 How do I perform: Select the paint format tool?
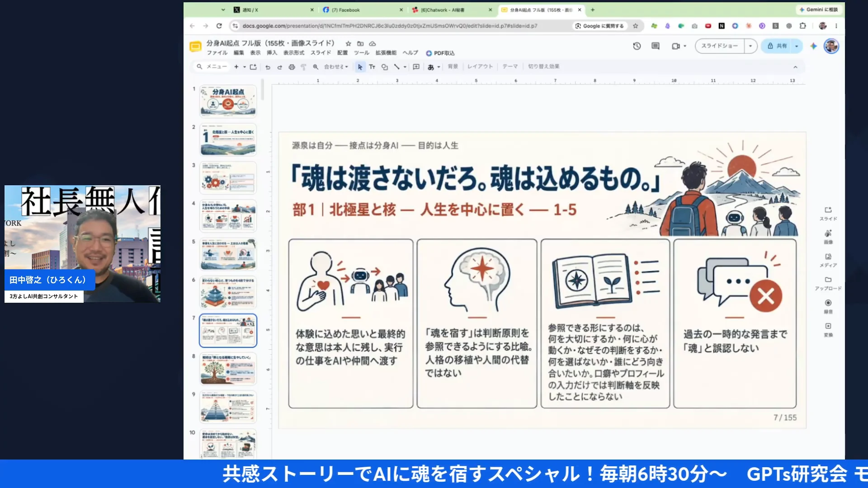(x=303, y=67)
